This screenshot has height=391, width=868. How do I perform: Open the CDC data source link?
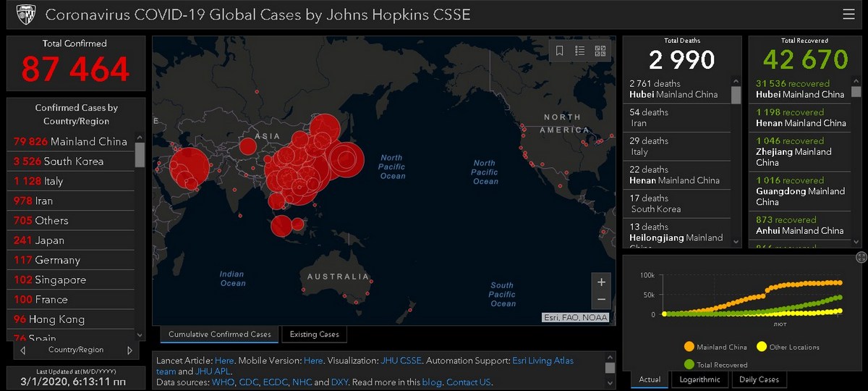click(x=248, y=382)
